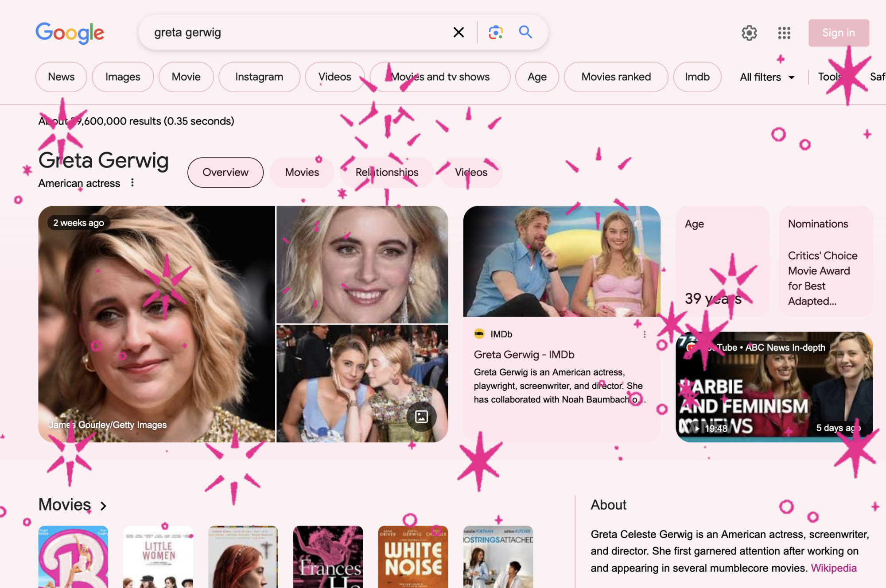The height and width of the screenshot is (588, 886).
Task: Click the magnifying glass search icon
Action: (525, 32)
